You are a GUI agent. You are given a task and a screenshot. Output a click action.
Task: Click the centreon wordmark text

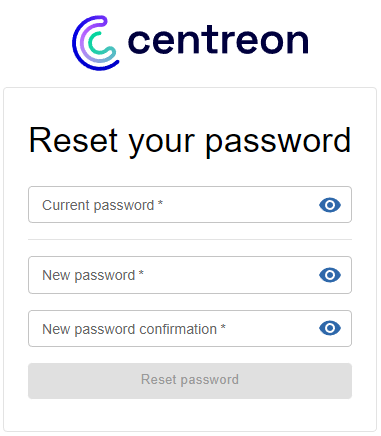coord(218,41)
